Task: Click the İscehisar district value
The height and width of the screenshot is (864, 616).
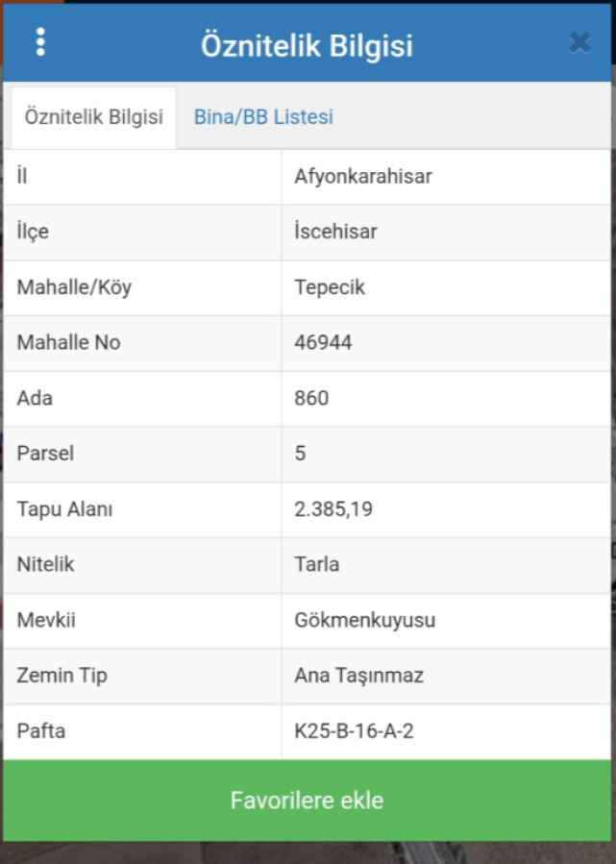Action: click(335, 232)
